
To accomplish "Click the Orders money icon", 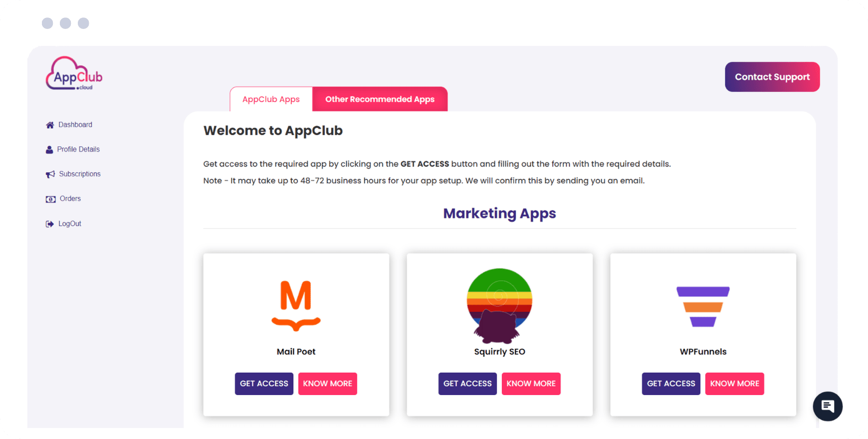I will [x=50, y=199].
